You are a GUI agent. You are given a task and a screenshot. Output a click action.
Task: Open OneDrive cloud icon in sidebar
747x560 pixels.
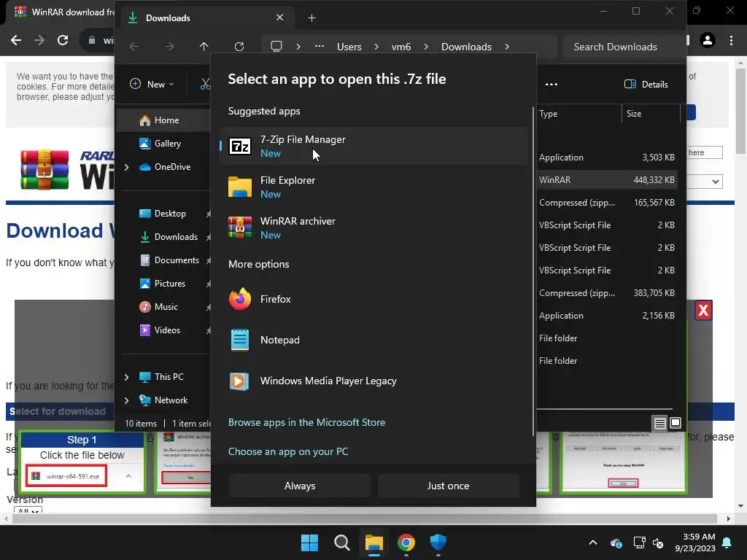tap(145, 167)
